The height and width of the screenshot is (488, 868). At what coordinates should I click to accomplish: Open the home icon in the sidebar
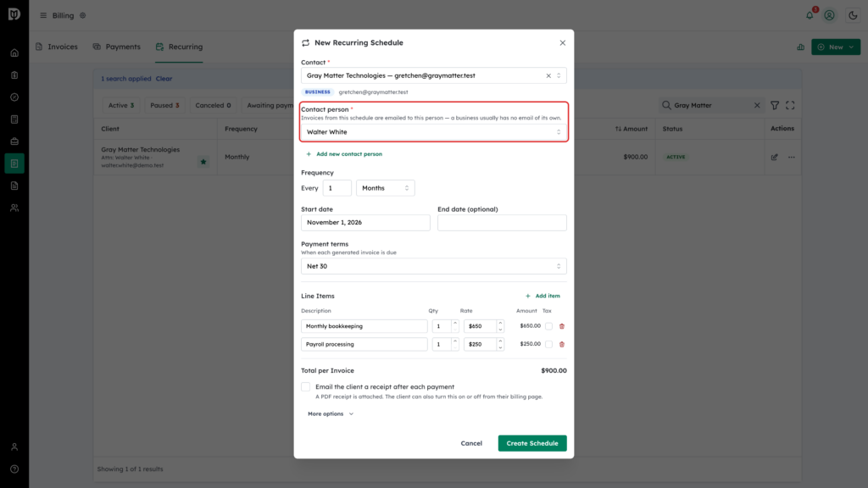(14, 53)
